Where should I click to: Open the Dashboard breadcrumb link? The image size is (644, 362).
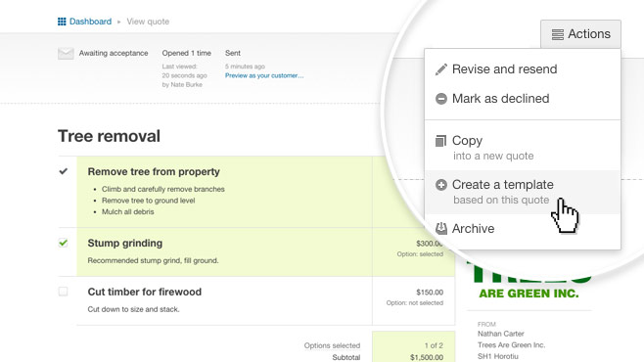click(x=90, y=22)
